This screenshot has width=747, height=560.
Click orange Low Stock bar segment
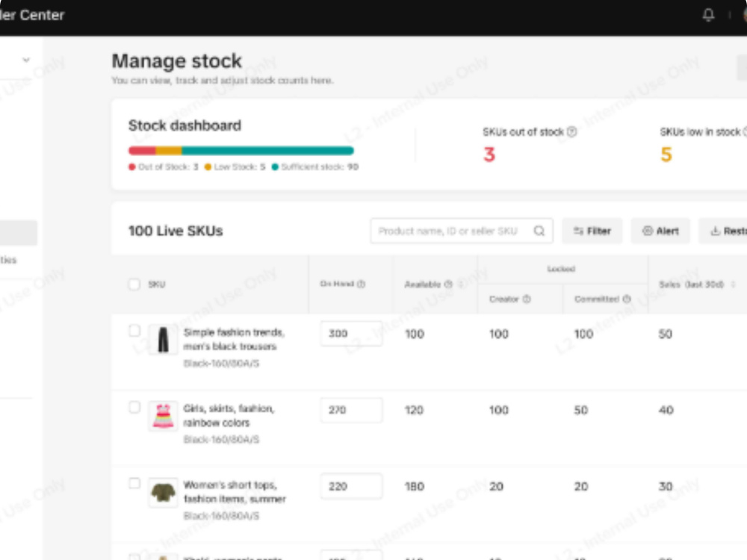tap(169, 151)
